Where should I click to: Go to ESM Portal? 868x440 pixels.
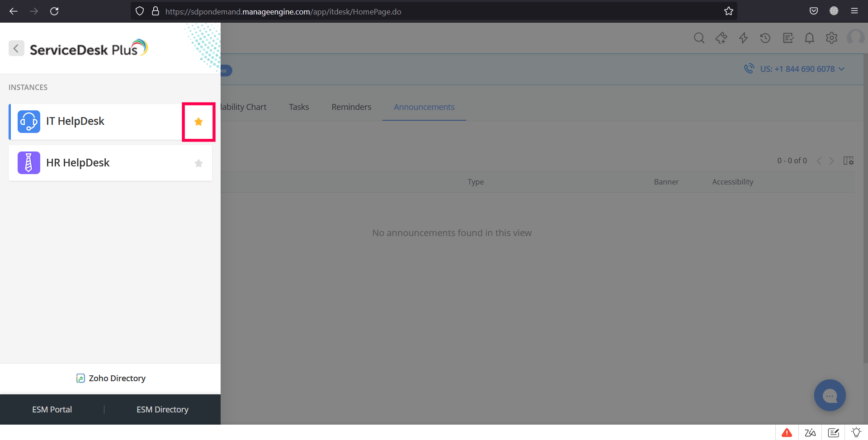(x=52, y=410)
